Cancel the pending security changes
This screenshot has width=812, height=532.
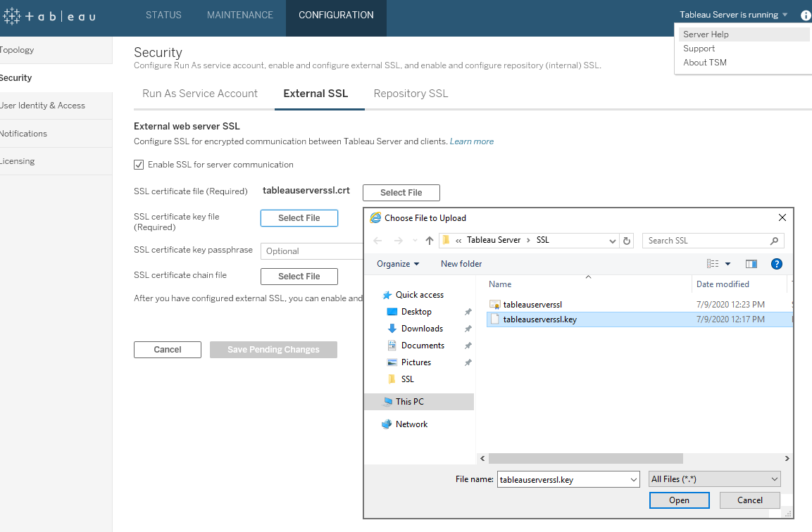click(168, 349)
